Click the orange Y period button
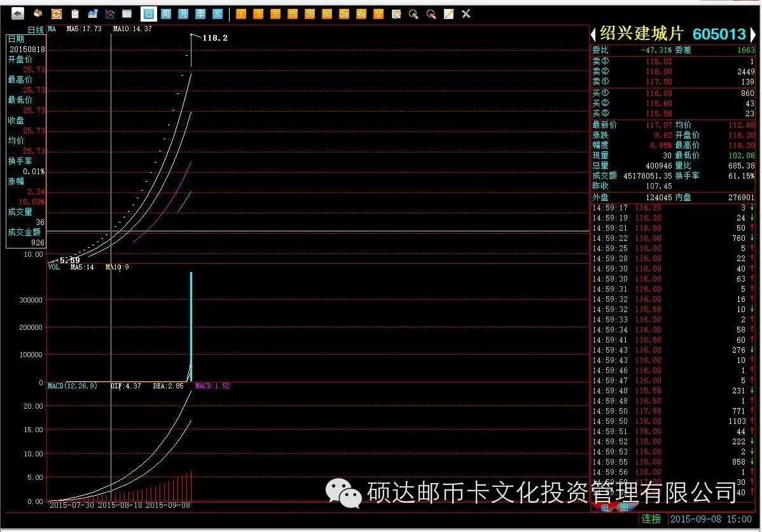Viewport: 762px width, 532px height. [x=378, y=13]
